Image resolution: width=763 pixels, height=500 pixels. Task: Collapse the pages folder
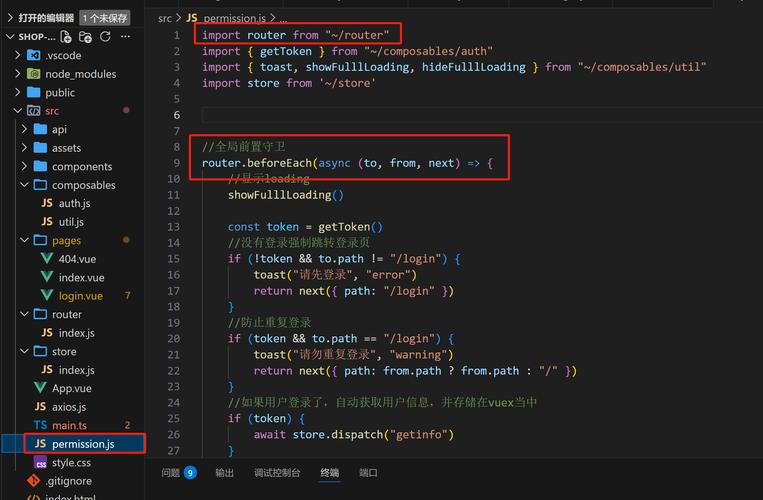pos(26,240)
